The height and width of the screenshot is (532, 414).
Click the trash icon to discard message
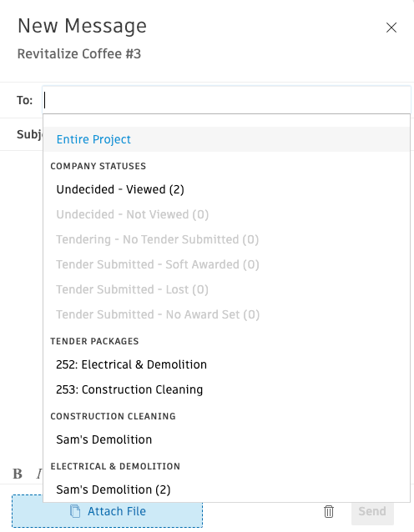[328, 511]
